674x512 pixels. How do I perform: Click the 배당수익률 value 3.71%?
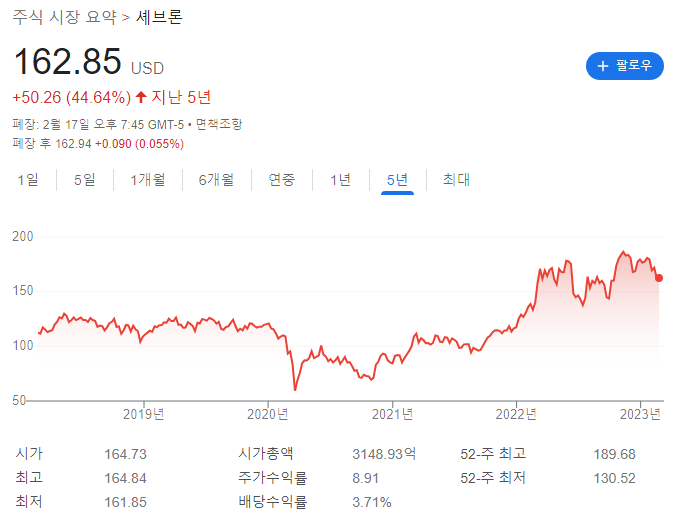pos(372,502)
